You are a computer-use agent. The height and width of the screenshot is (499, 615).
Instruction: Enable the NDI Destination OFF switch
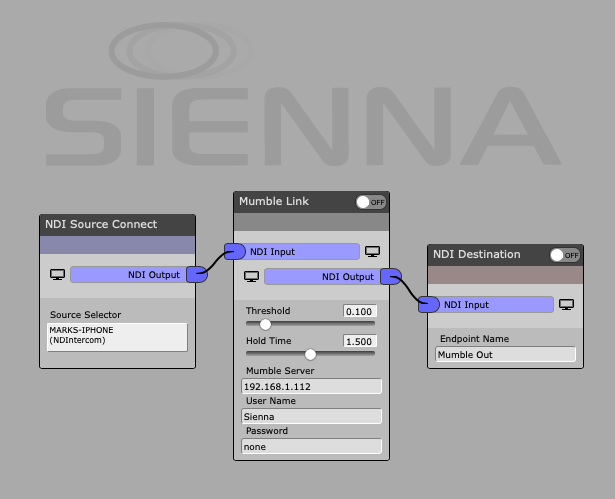565,255
